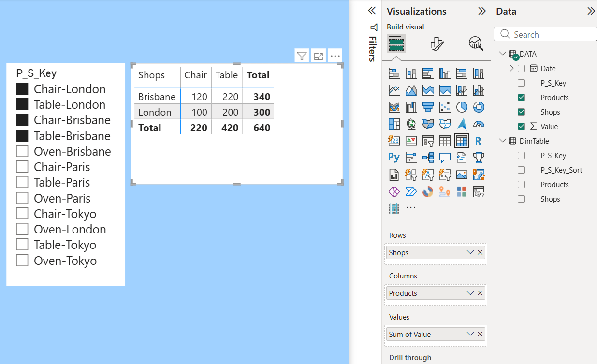The width and height of the screenshot is (597, 364).
Task: Switch to the Format visual tab
Action: pyautogui.click(x=437, y=44)
